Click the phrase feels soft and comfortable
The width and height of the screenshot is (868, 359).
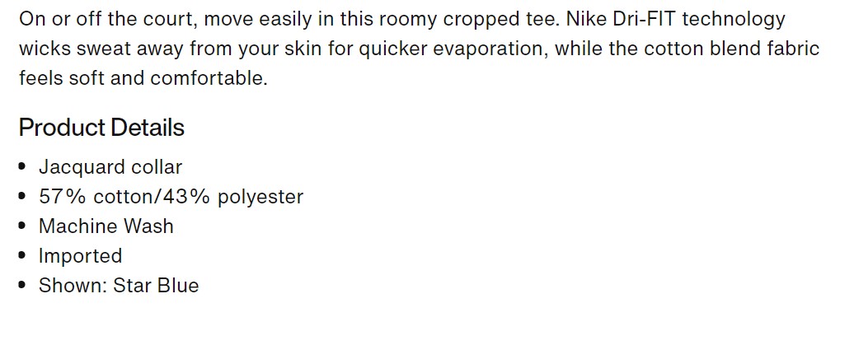pyautogui.click(x=143, y=78)
